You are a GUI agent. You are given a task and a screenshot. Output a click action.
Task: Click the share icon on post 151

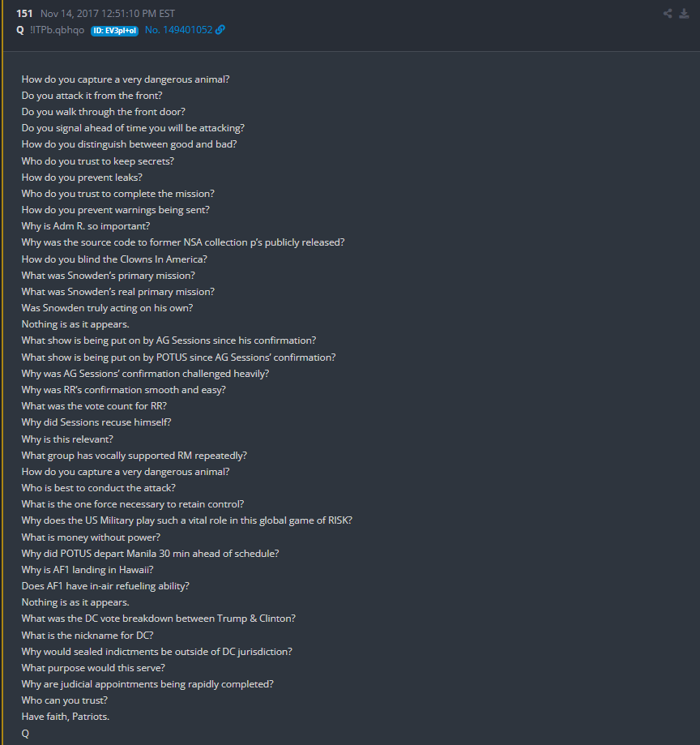point(668,13)
